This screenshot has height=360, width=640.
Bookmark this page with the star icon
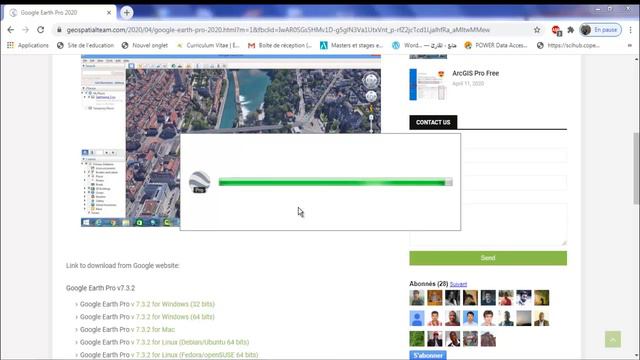point(537,30)
